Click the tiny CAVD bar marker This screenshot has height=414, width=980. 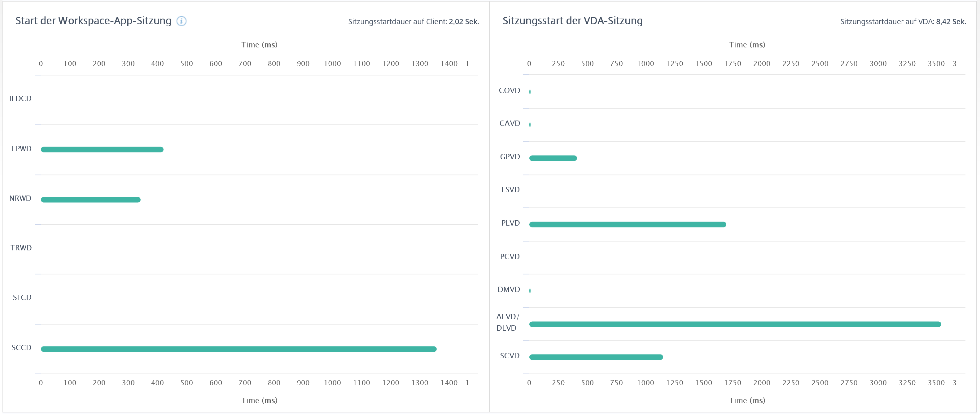[530, 125]
